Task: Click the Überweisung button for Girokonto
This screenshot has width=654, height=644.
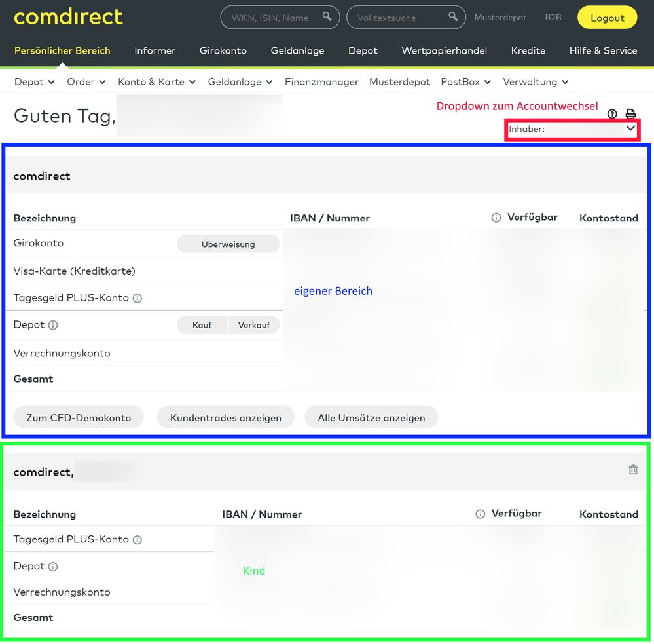Action: [x=228, y=244]
